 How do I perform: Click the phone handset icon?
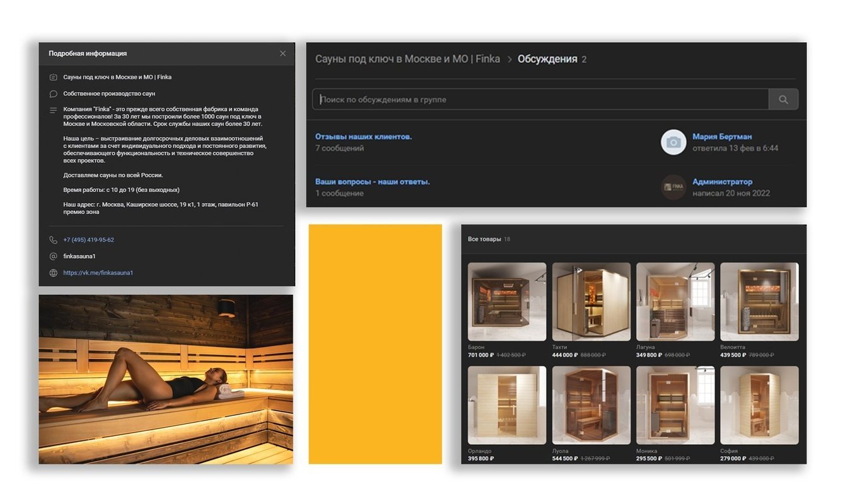53,240
